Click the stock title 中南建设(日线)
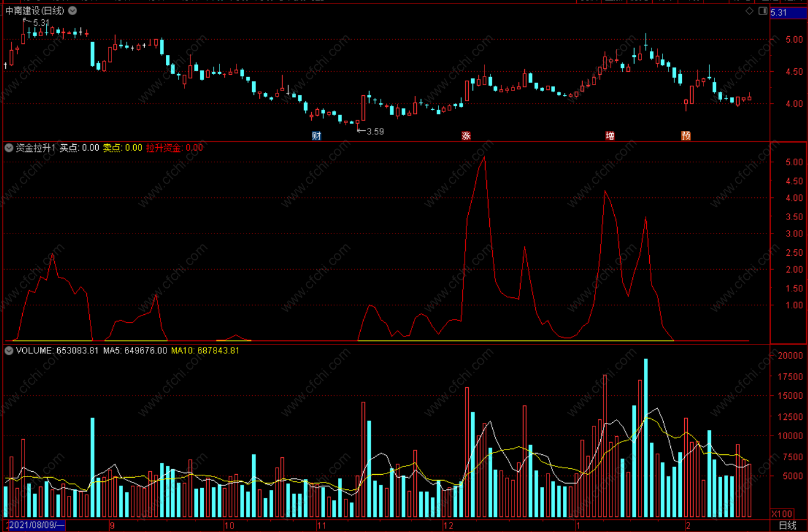Viewport: 808px width, 532px height. coord(35,11)
